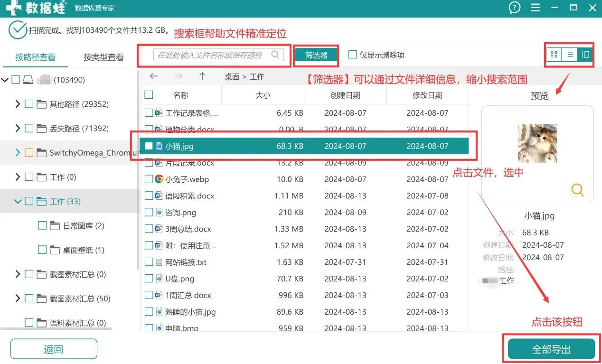This screenshot has width=602, height=364.
Task: Click the image icon of 熟睡的小猫.jpg
Action: point(160,312)
